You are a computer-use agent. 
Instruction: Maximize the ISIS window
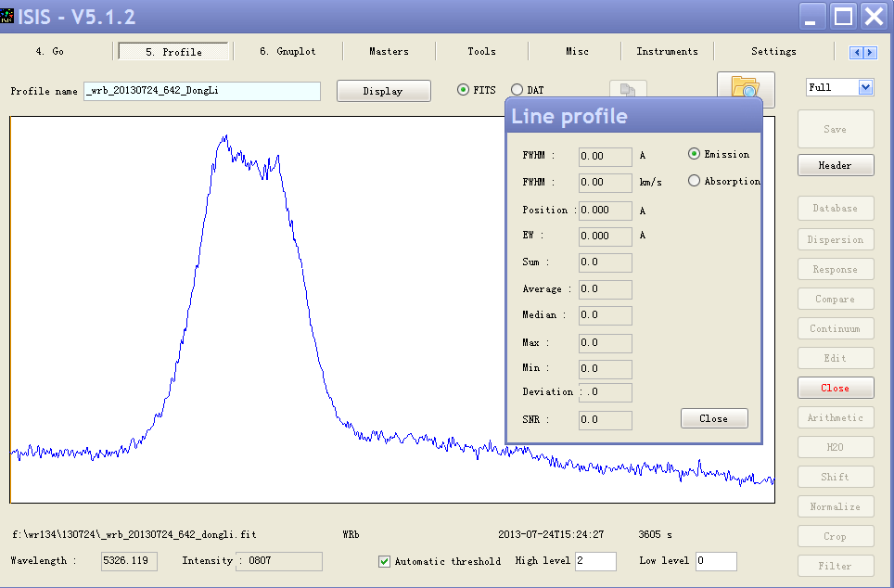pyautogui.click(x=843, y=16)
